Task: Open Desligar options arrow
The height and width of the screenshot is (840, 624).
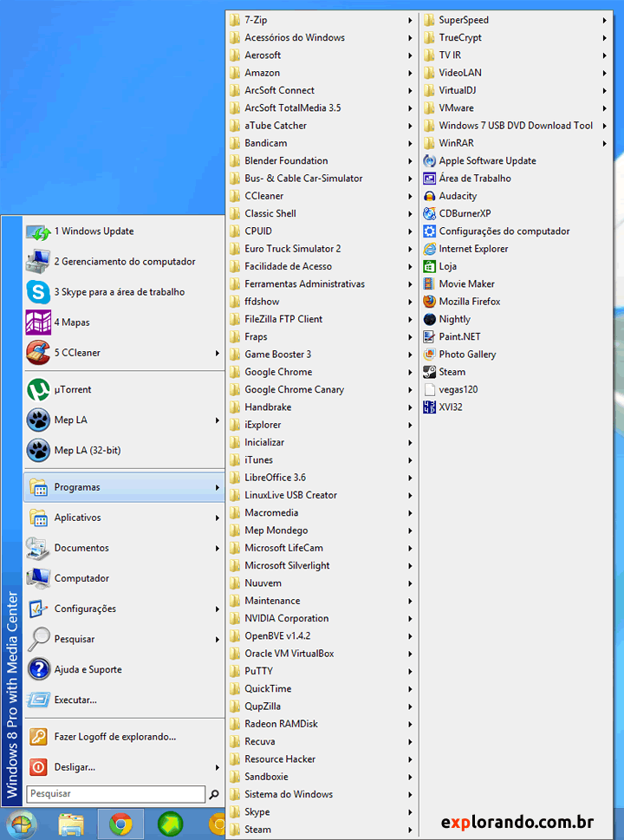Action: click(217, 768)
